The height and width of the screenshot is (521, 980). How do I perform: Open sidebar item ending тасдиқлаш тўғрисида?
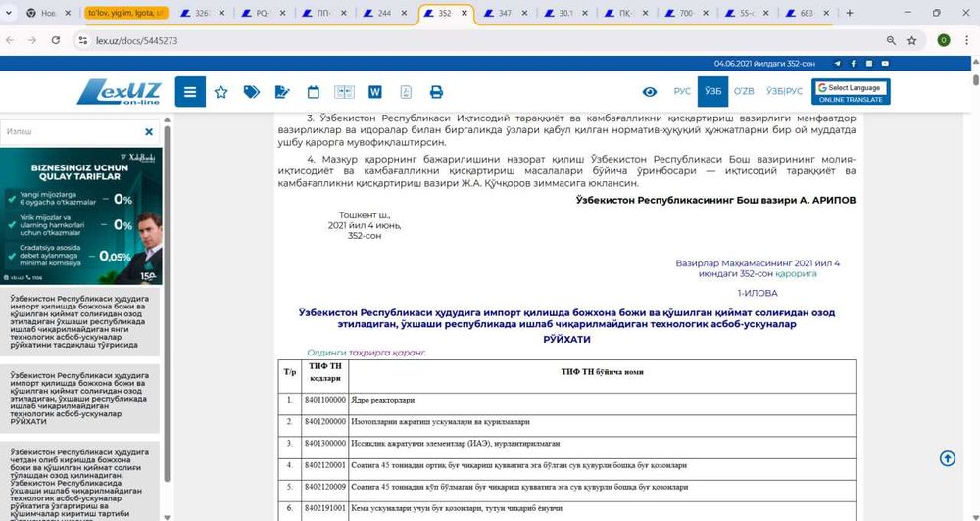coord(79,321)
